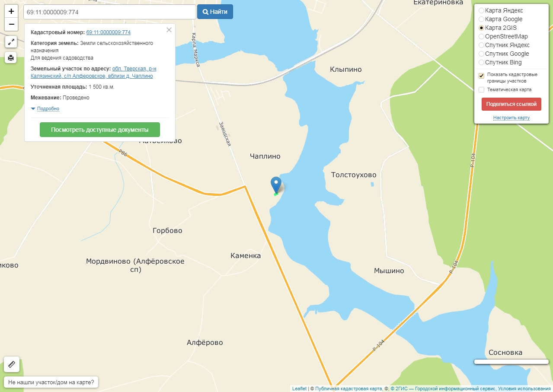Select Карта Яндекс radio option

(x=481, y=10)
